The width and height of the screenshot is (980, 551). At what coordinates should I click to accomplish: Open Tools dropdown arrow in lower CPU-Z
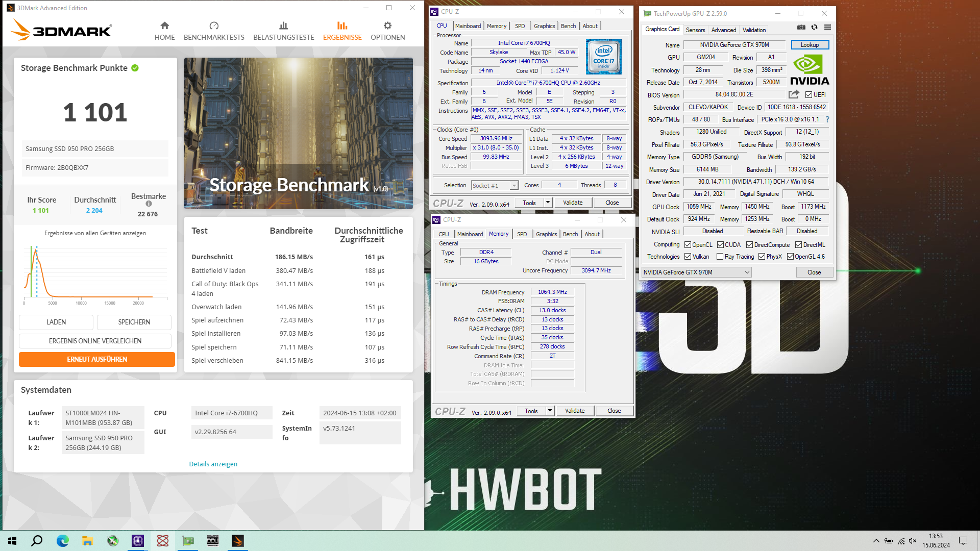[550, 411]
